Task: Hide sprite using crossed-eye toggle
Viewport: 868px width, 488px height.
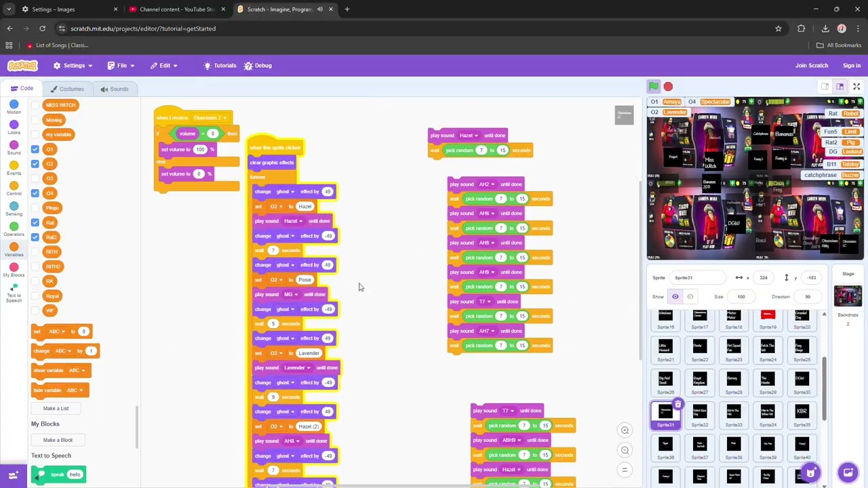Action: coord(690,296)
